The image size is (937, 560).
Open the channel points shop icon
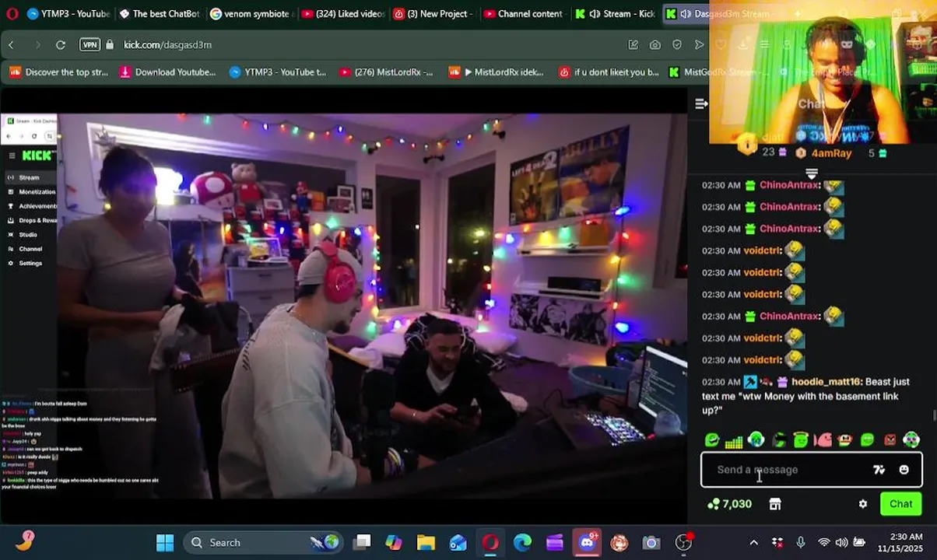[x=775, y=504]
